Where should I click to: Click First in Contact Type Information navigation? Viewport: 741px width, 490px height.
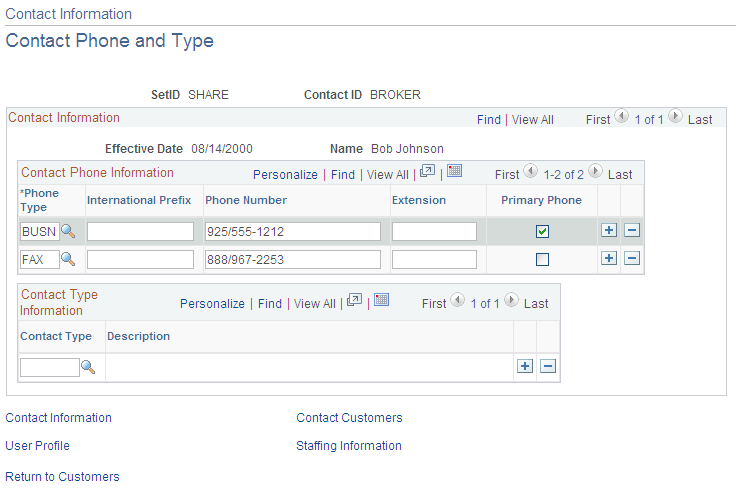pyautogui.click(x=434, y=304)
